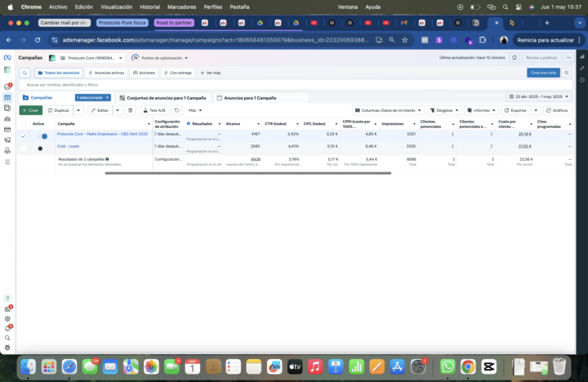Open the megaphone advertising icon in left sidebar
Screen dimensions: 588x382
(7, 140)
